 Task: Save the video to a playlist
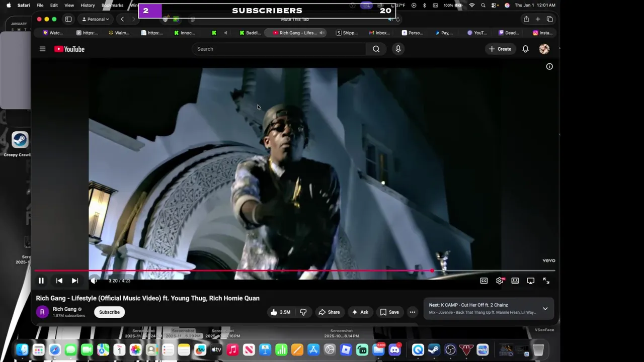[389, 312]
